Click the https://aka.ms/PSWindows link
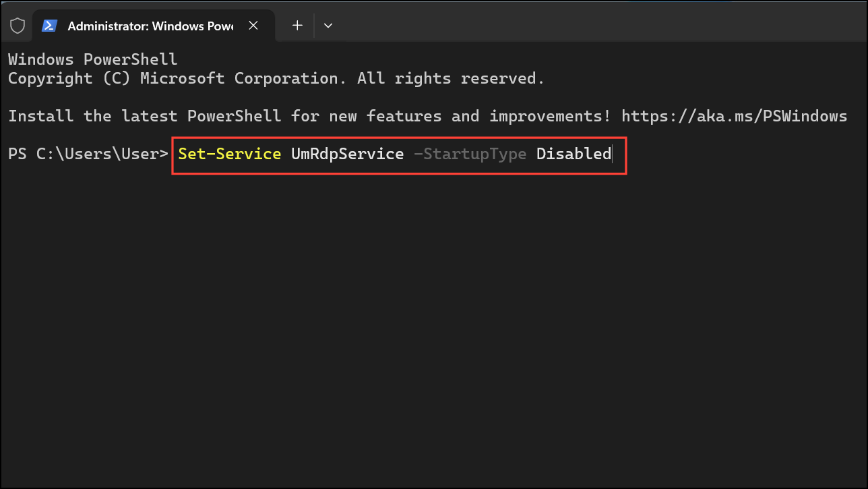 735,116
